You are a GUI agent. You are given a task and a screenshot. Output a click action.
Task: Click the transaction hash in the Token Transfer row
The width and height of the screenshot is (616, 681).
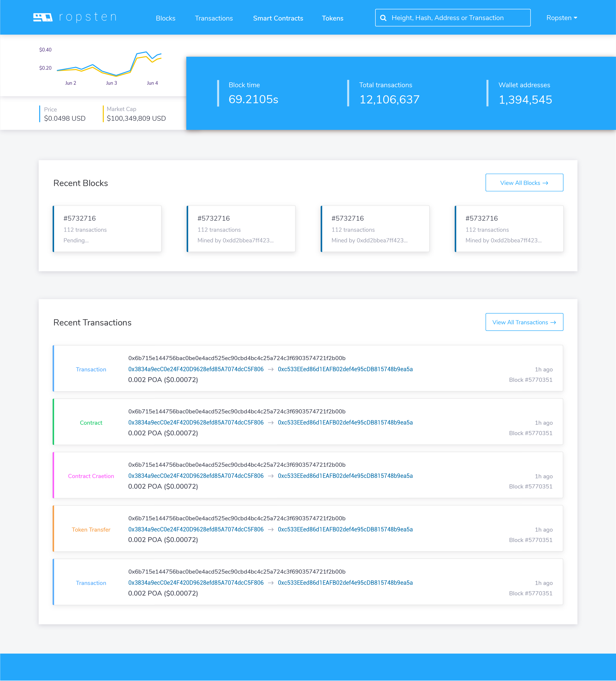237,518
